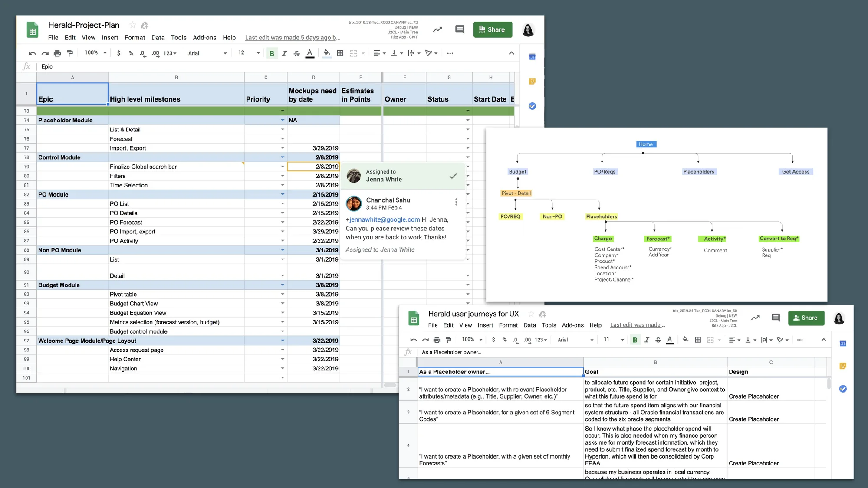Open the Format menu in Herald-Project-Plan
The width and height of the screenshot is (868, 488).
tap(135, 38)
